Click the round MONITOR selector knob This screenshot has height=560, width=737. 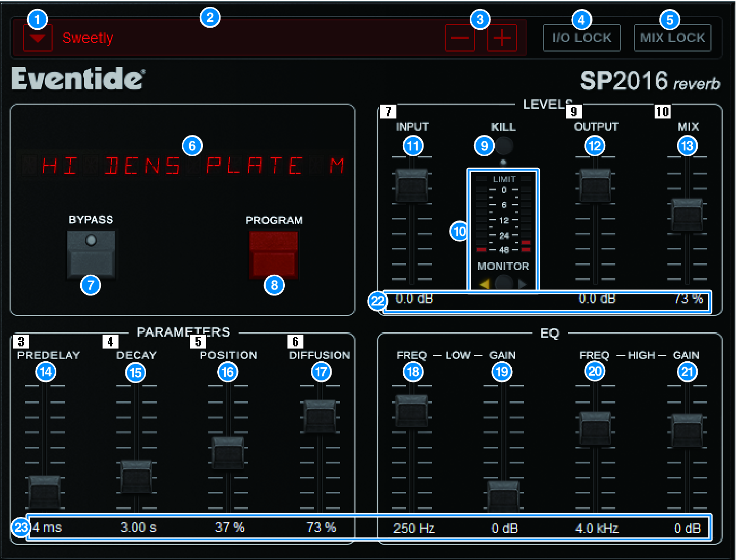[503, 284]
